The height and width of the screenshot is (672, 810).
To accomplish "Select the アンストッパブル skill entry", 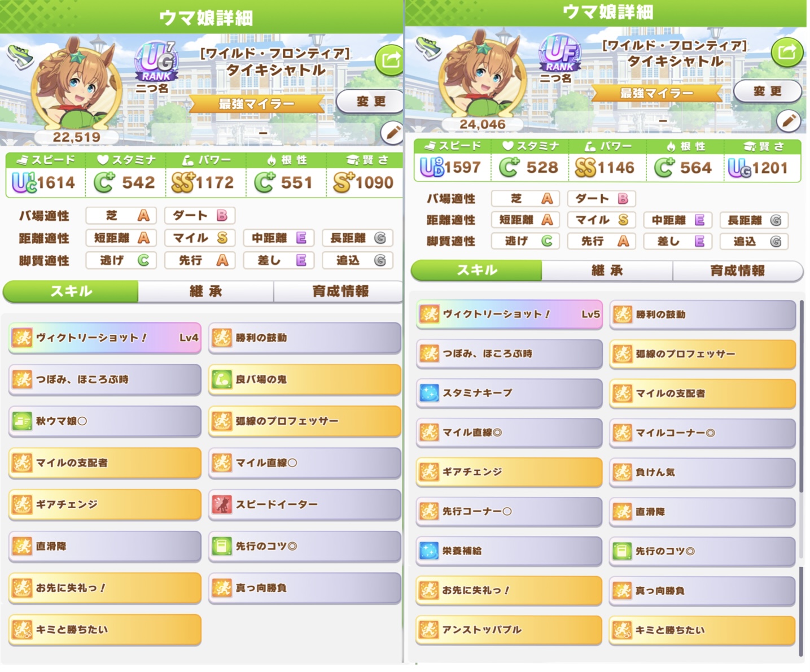I will point(510,630).
